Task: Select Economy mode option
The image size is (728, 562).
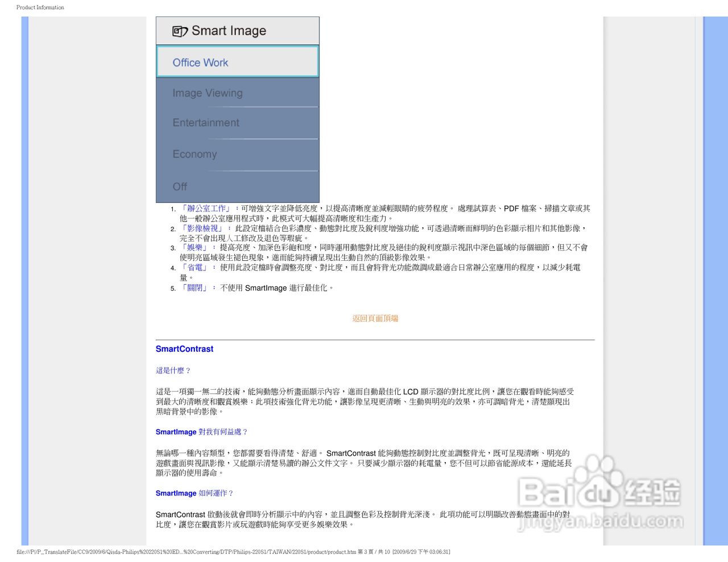Action: (x=195, y=154)
